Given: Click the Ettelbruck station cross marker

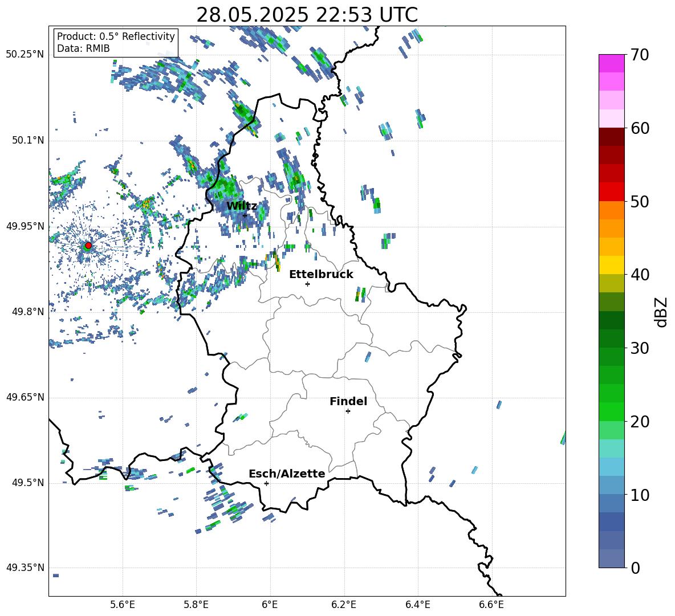Looking at the screenshot, I should click(x=307, y=284).
